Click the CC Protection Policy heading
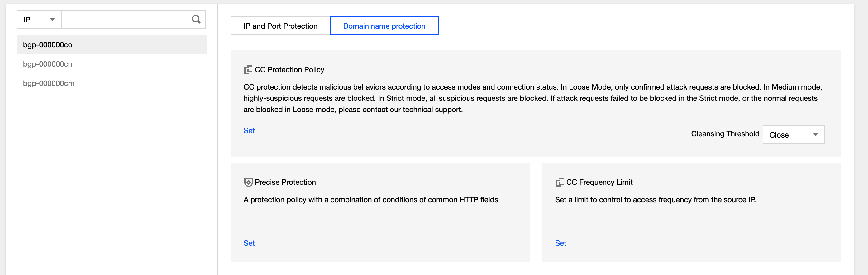Viewport: 868px width, 275px height. [x=289, y=70]
